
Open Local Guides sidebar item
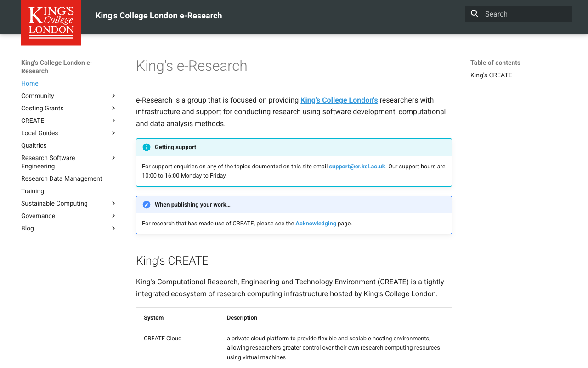pyautogui.click(x=40, y=133)
